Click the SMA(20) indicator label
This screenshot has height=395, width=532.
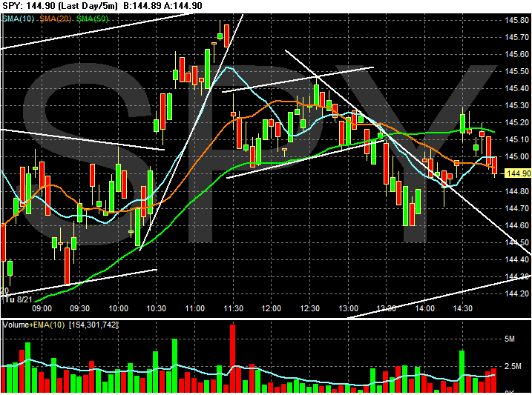[x=56, y=19]
